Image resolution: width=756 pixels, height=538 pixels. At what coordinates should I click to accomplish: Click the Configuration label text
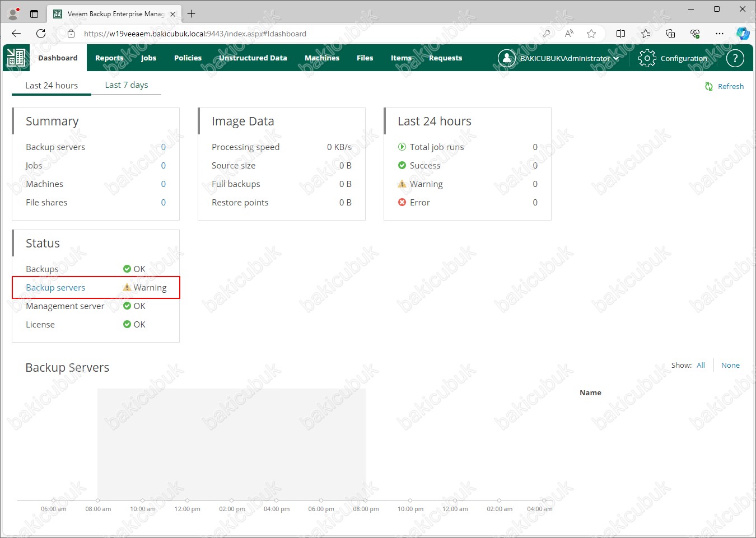coord(684,58)
